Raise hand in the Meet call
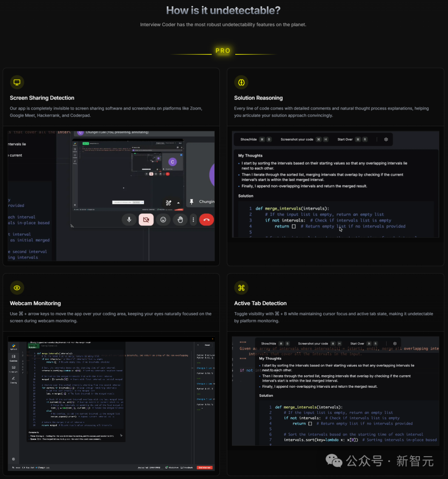 tap(180, 220)
